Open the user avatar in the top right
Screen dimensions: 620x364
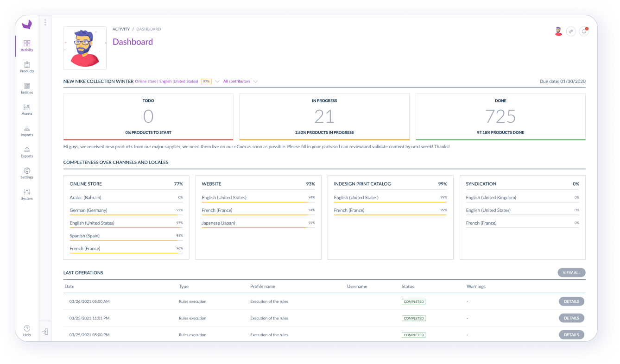pos(558,31)
